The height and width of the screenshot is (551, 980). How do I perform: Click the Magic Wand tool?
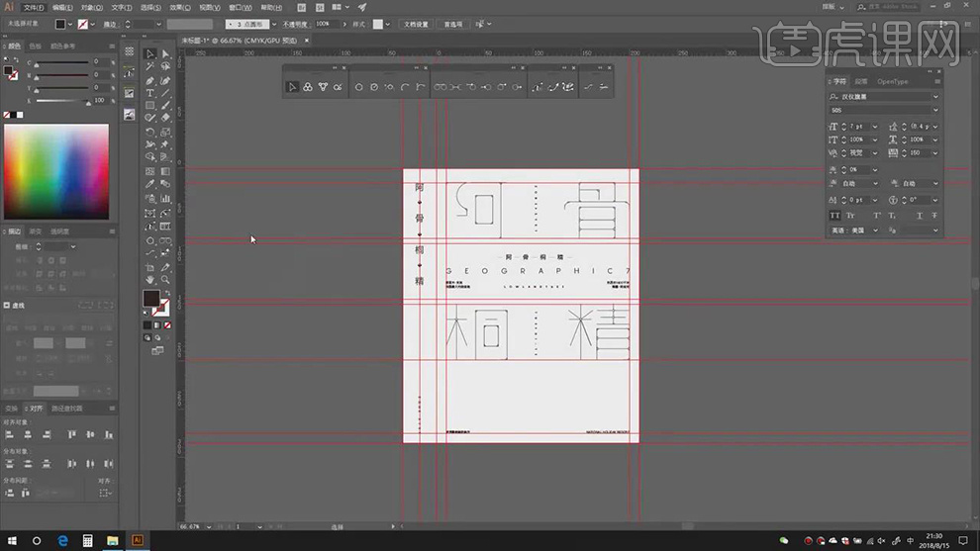tap(149, 67)
